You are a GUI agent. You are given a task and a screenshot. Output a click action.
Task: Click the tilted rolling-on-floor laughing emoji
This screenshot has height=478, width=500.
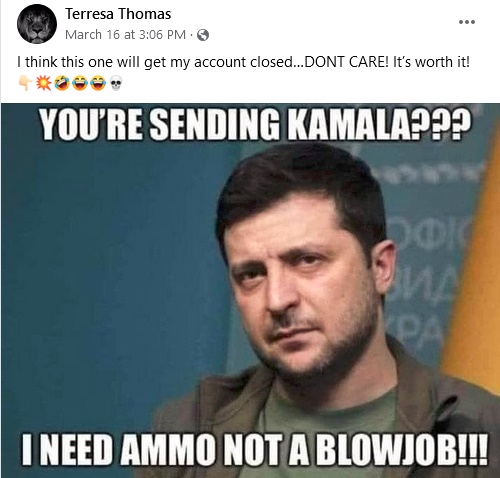pyautogui.click(x=61, y=83)
